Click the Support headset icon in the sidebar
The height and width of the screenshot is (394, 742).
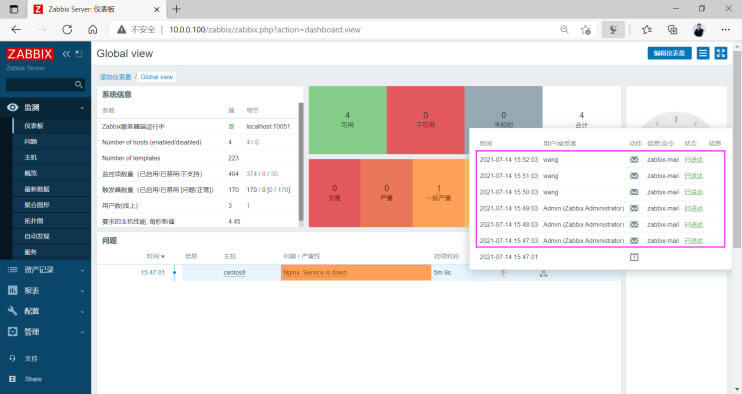13,359
